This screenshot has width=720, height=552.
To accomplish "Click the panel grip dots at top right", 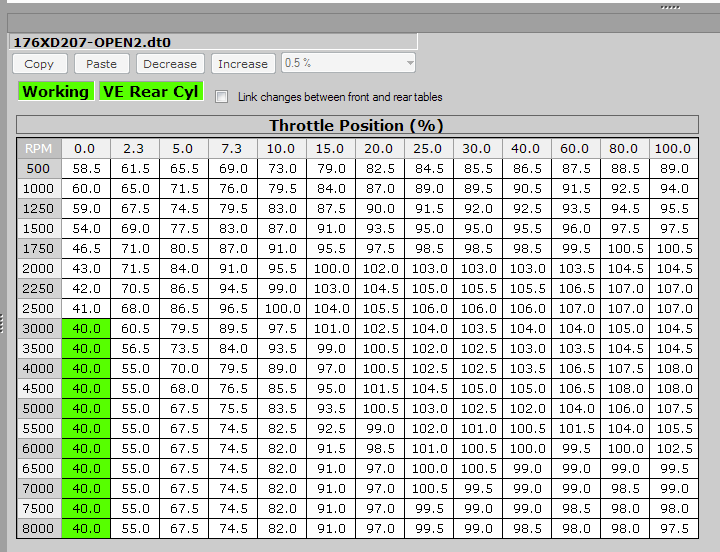I will coord(670,7).
